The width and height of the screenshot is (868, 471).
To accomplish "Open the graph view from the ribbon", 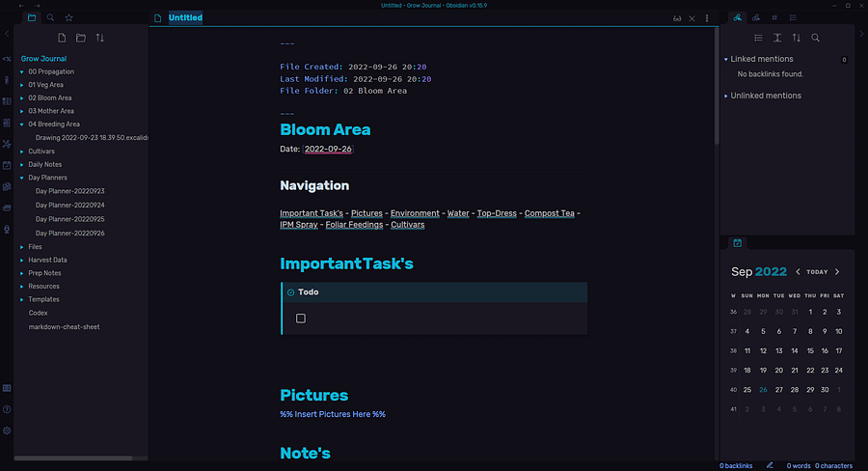I will (x=7, y=144).
